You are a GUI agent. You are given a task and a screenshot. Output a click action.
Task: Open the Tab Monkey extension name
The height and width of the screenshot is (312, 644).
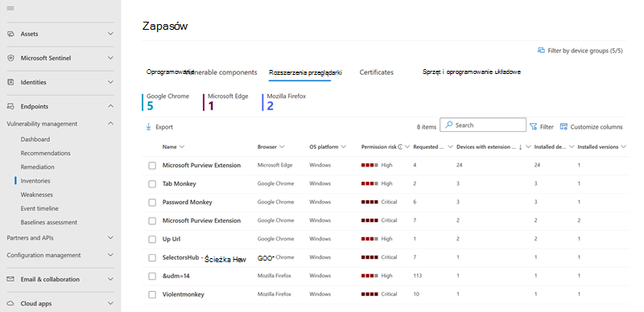pos(179,184)
